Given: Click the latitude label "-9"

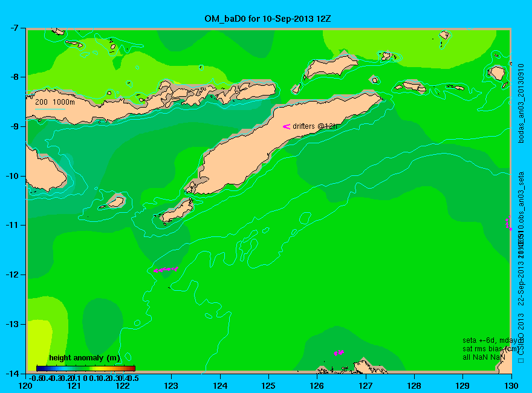Looking at the screenshot, I should pos(15,126).
